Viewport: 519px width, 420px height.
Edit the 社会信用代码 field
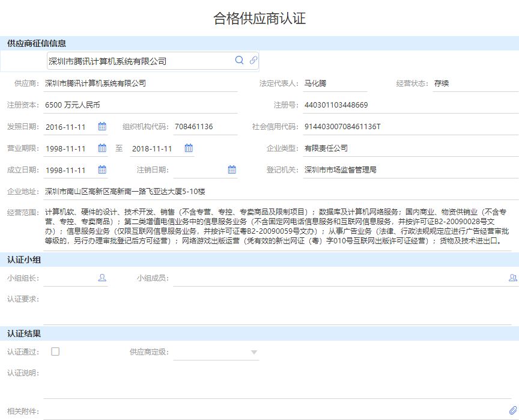point(411,127)
